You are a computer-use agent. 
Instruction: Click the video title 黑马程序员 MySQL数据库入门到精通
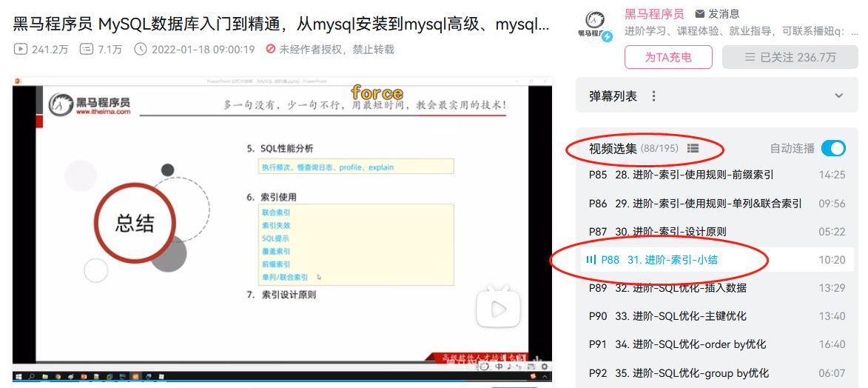(281, 24)
